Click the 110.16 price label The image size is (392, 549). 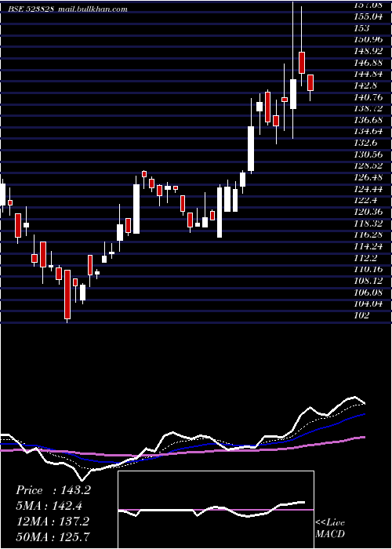[x=368, y=269]
